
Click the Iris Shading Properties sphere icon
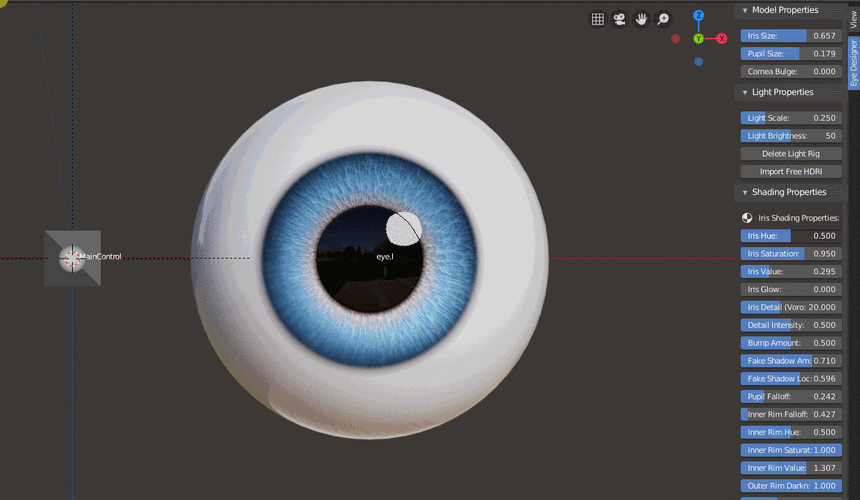(747, 218)
